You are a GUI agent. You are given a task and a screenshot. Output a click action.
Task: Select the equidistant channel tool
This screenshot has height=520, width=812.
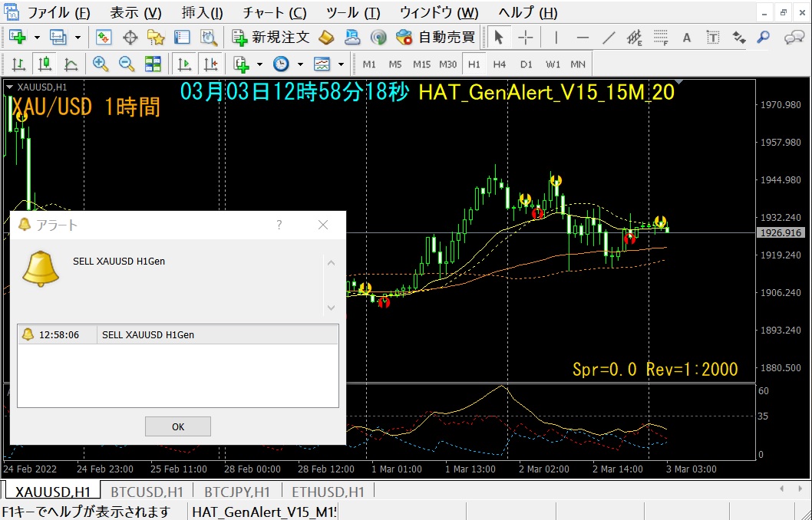[x=635, y=38]
